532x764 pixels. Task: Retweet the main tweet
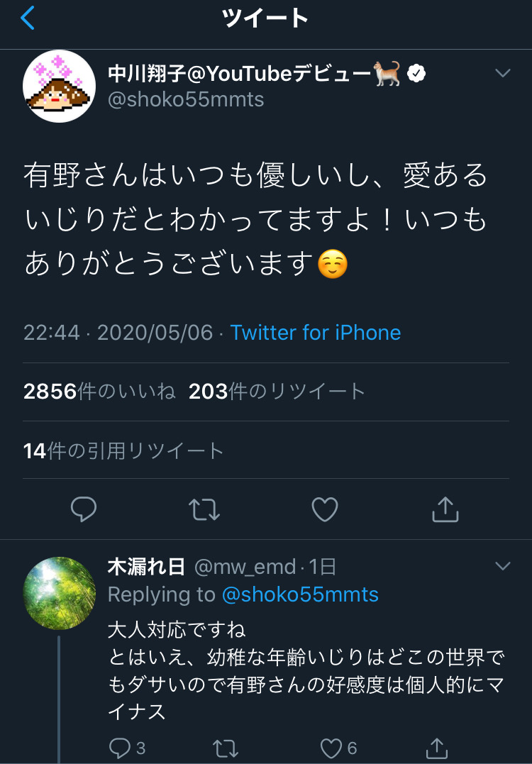click(204, 509)
